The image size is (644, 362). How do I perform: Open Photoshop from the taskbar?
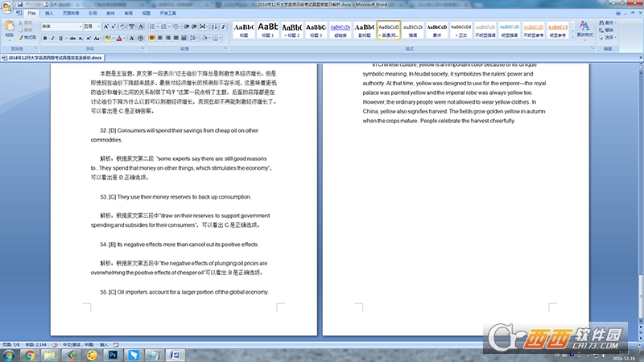(113, 355)
